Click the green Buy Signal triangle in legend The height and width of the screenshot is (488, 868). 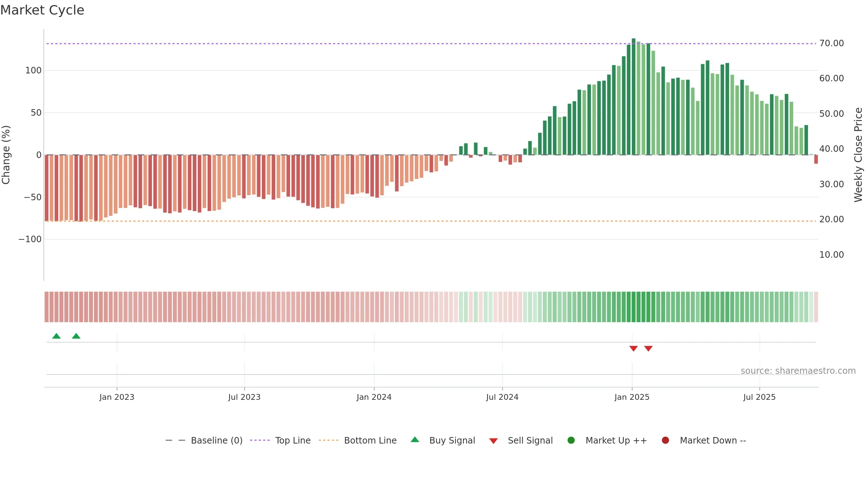(415, 440)
